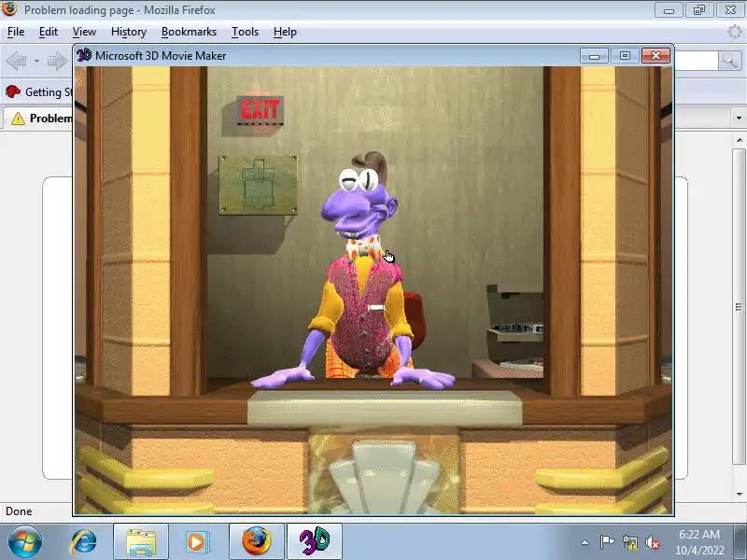The width and height of the screenshot is (747, 560).
Task: Click the Done status bar text
Action: (x=19, y=511)
